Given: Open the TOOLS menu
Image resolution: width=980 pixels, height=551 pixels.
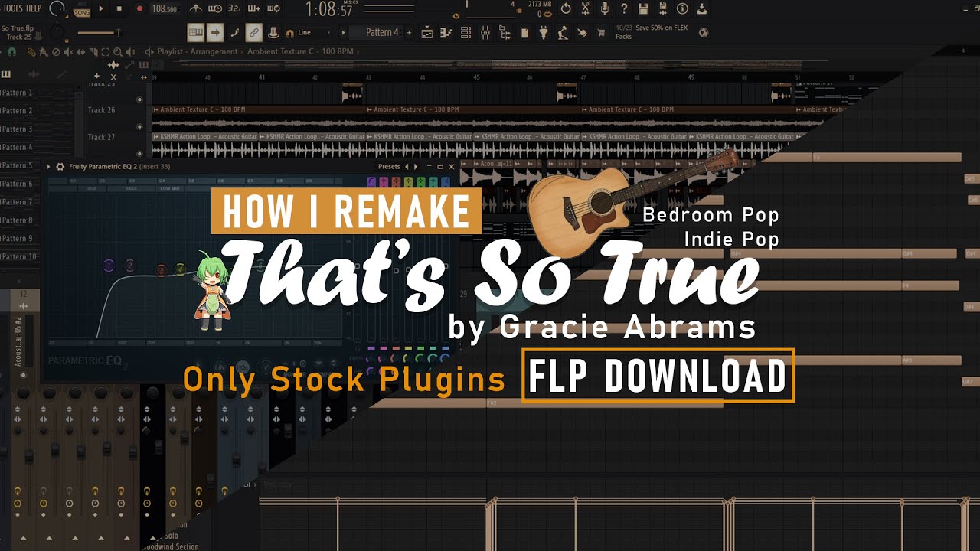Looking at the screenshot, I should coord(13,8).
